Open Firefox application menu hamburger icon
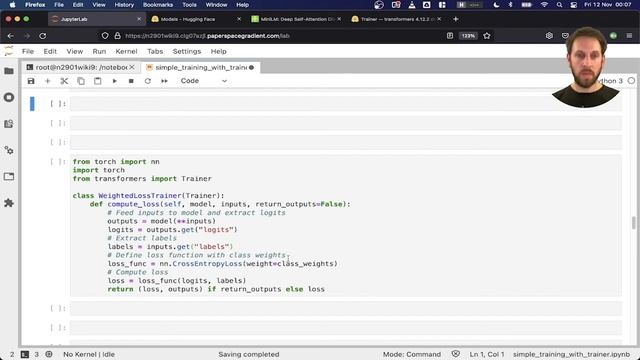This screenshot has height=360, width=640. 629,36
